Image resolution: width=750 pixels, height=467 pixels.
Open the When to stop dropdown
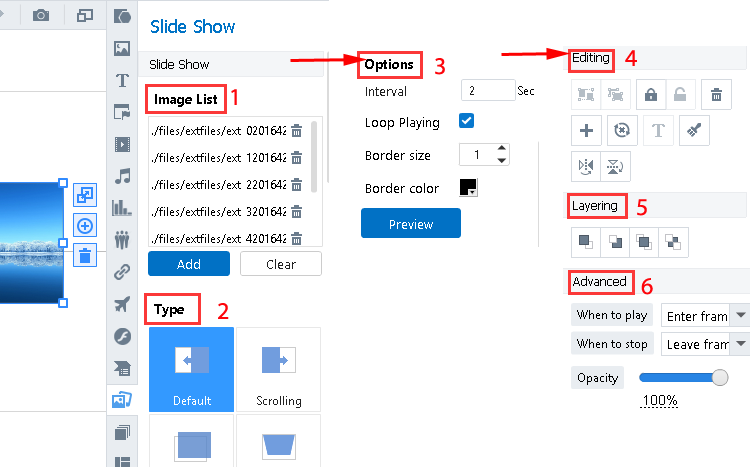click(x=706, y=344)
